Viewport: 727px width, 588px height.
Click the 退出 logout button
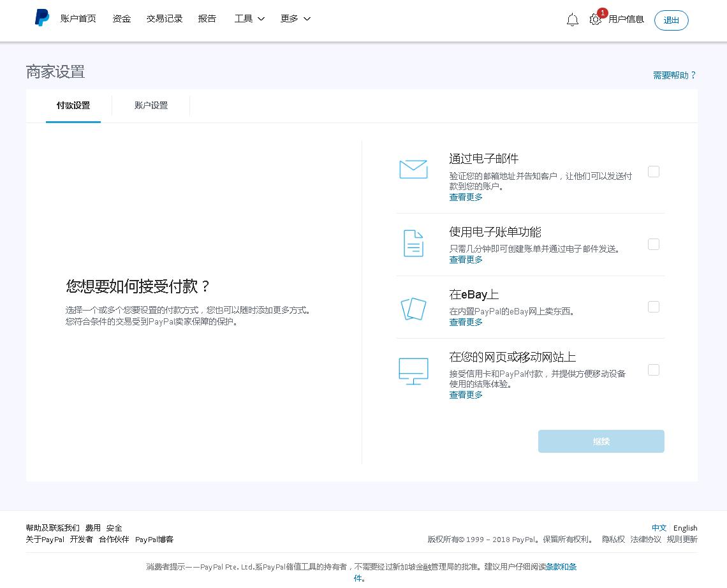click(671, 20)
